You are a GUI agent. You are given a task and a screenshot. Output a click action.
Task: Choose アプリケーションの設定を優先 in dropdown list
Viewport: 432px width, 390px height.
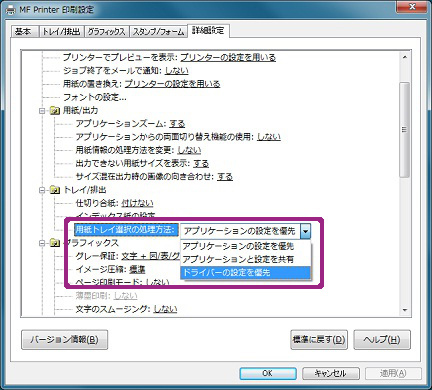click(245, 246)
